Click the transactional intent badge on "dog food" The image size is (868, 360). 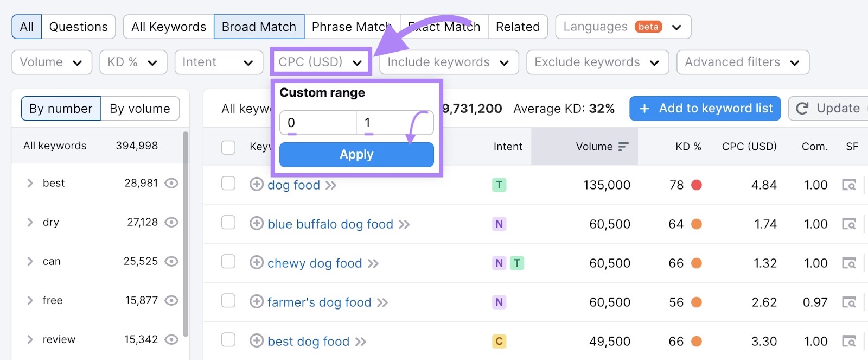499,185
